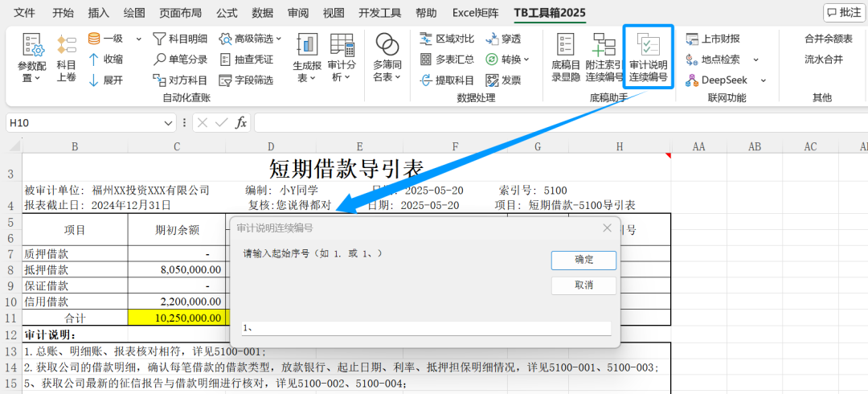Click the 字段筛选 tool

pos(247,80)
